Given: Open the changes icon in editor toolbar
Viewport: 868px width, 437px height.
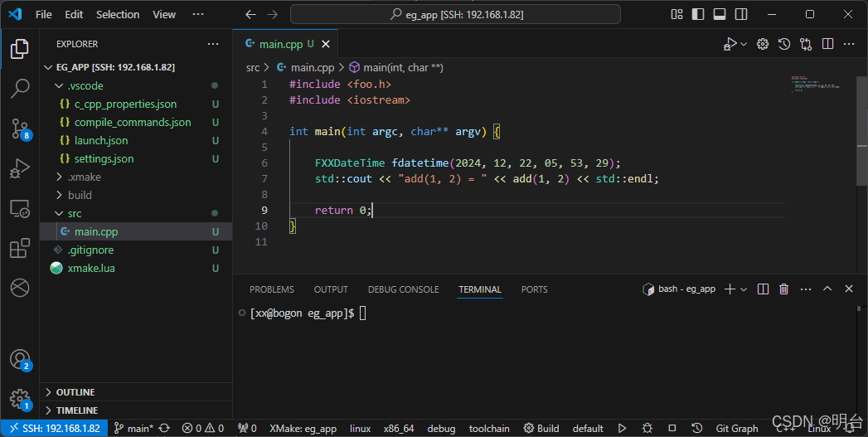Looking at the screenshot, I should pos(806,44).
